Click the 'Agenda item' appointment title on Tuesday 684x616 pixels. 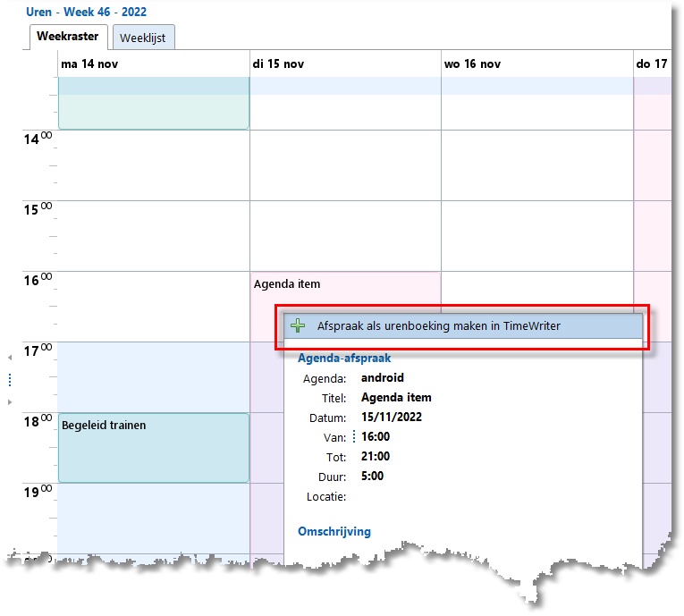(x=287, y=284)
